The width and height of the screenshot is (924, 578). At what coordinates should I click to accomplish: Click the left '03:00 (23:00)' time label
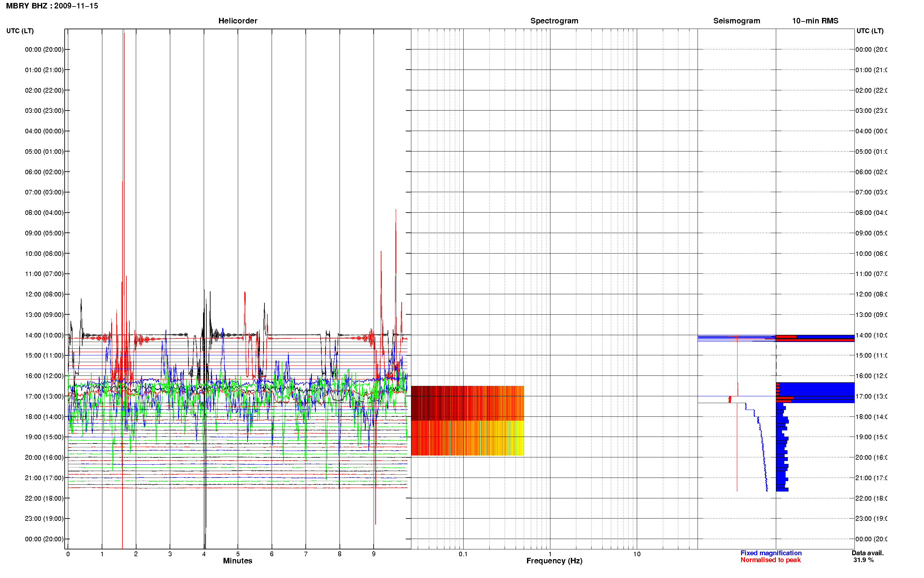[44, 111]
